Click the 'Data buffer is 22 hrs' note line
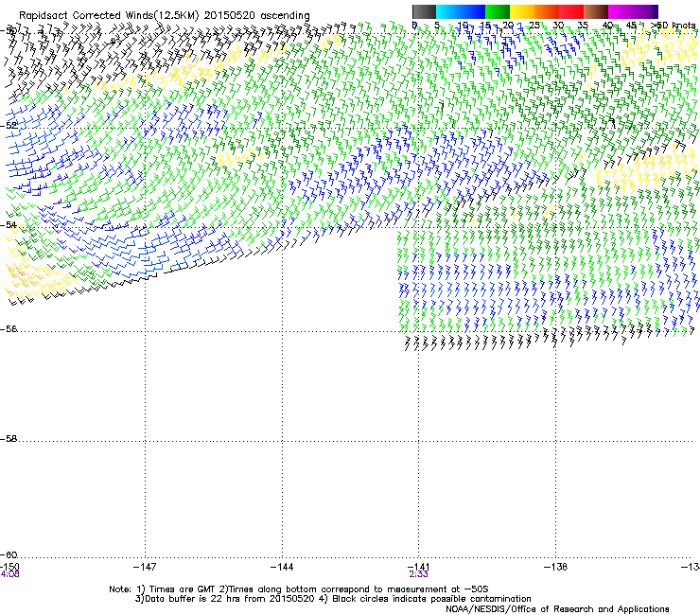Image resolution: width=700 pixels, height=615 pixels. pyautogui.click(x=333, y=599)
